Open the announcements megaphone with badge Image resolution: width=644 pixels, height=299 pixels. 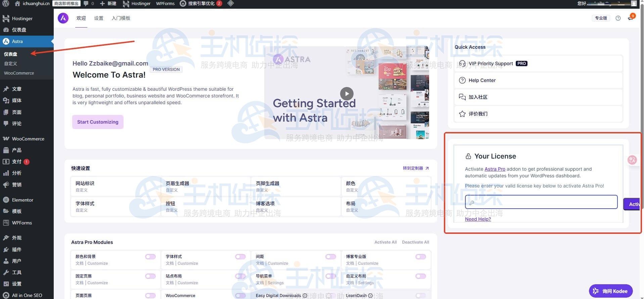click(x=631, y=18)
